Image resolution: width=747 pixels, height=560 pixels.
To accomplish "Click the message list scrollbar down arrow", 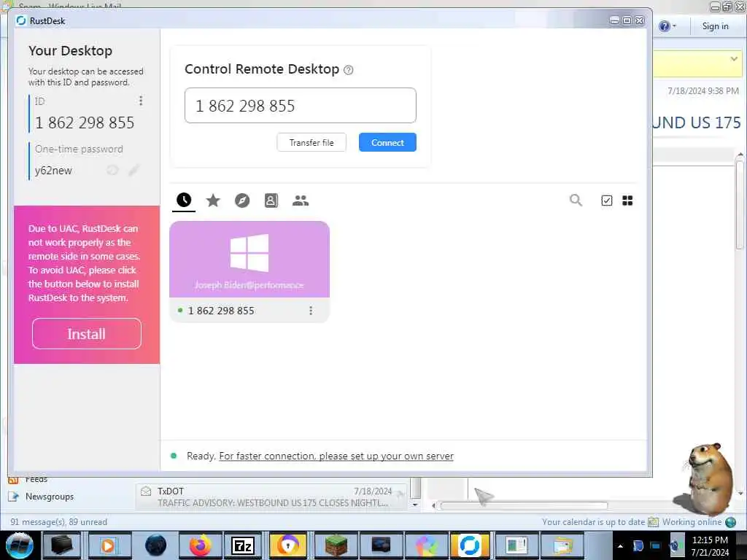I will coord(415,505).
